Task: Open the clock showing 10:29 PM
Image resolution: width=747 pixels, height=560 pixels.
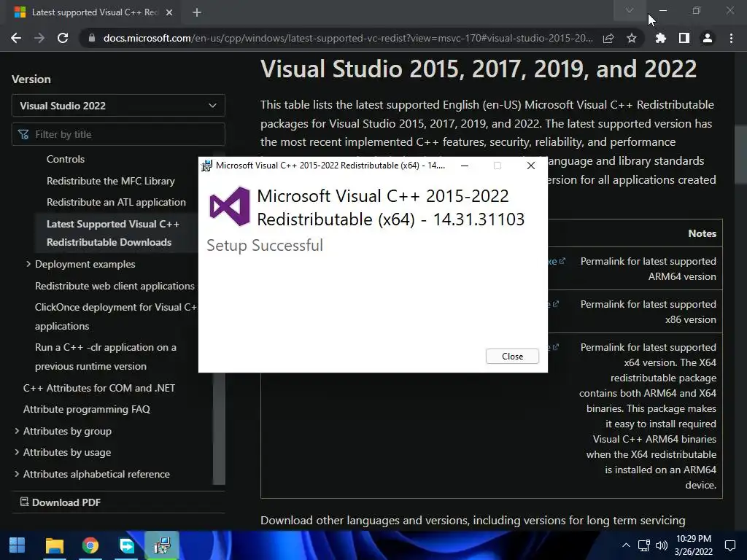Action: 694,545
